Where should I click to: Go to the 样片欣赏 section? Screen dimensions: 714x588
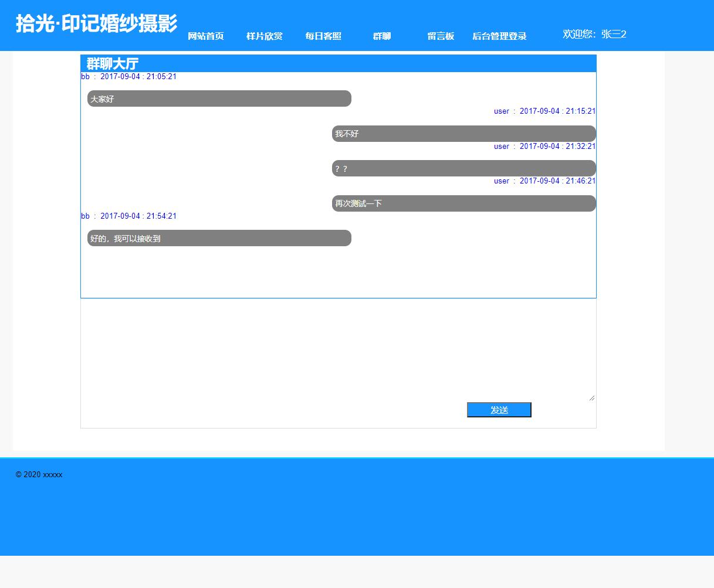[x=264, y=36]
